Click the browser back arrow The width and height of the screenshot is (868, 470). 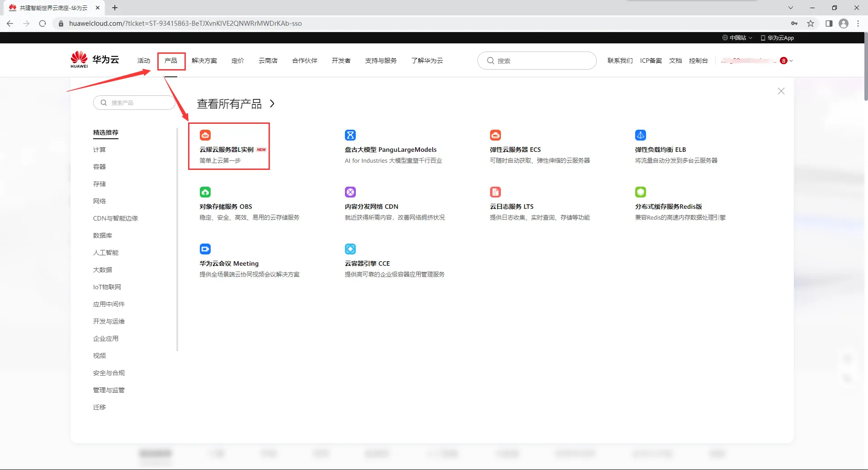tap(10, 23)
